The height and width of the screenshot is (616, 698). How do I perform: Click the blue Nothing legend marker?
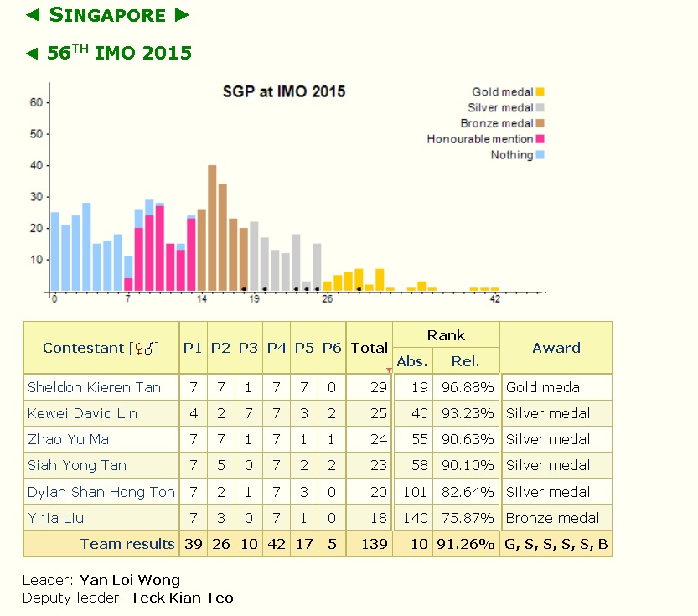[538, 155]
